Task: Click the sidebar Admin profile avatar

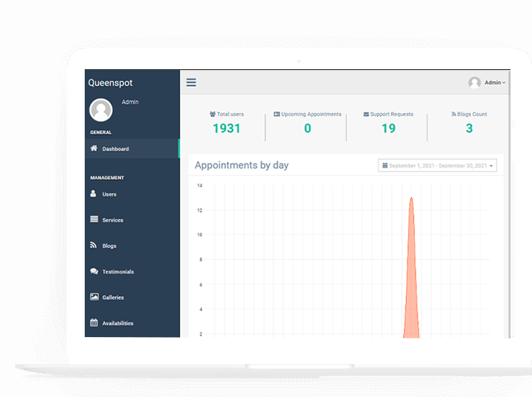Action: coord(101,110)
